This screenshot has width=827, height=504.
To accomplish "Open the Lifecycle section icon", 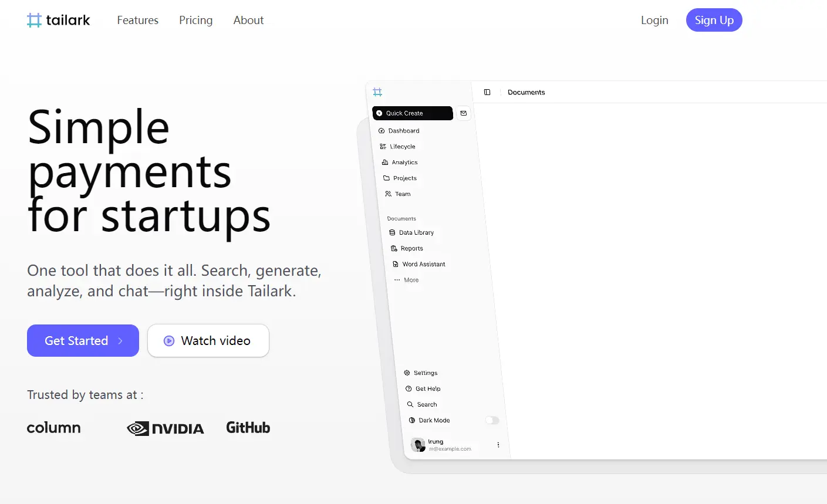I will tap(383, 146).
